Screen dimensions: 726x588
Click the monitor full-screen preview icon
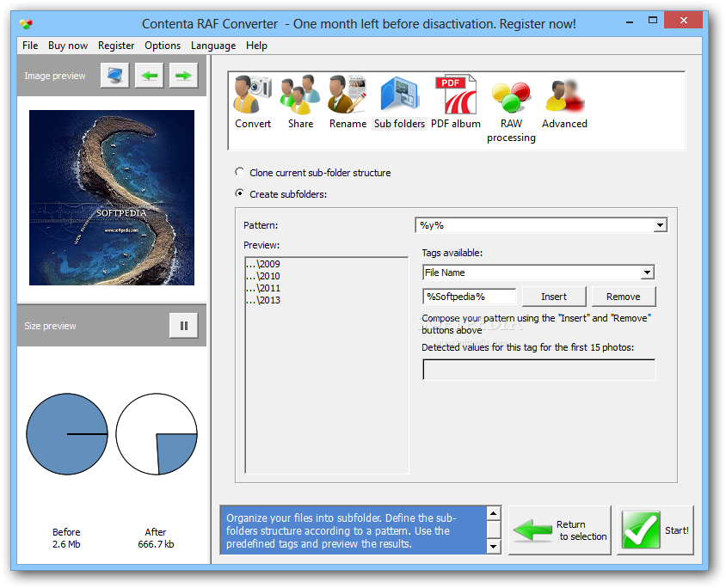pos(114,75)
